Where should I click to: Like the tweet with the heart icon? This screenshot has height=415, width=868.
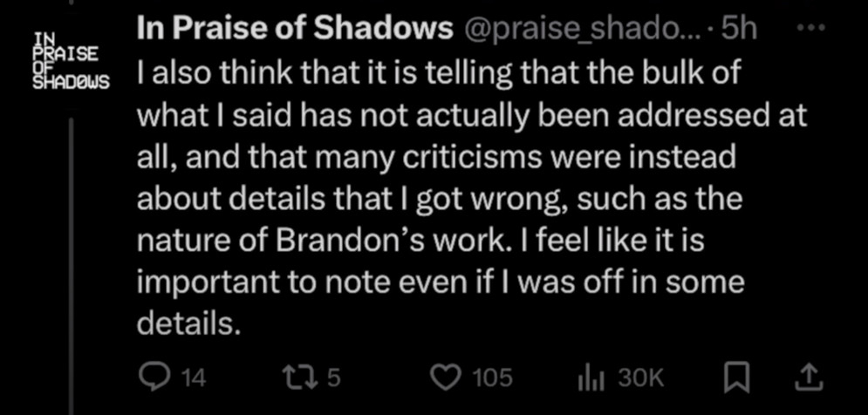pyautogui.click(x=447, y=377)
